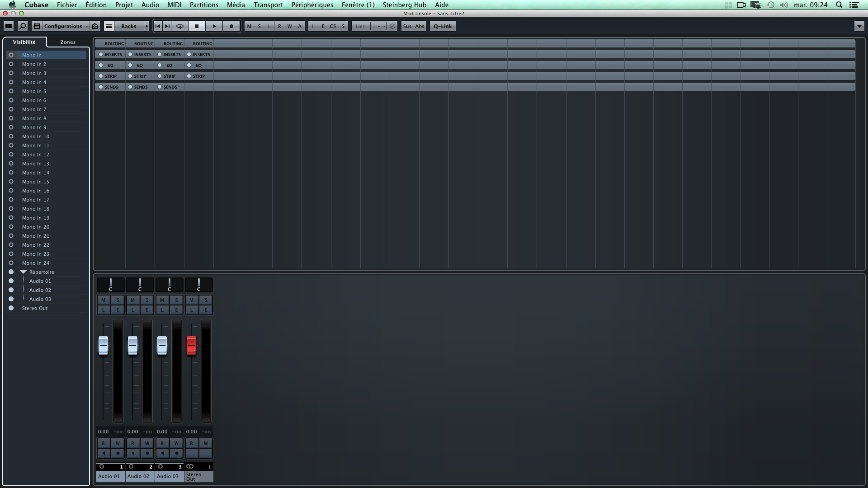868x488 pixels.
Task: Switch to the Zones tab
Action: [x=68, y=42]
